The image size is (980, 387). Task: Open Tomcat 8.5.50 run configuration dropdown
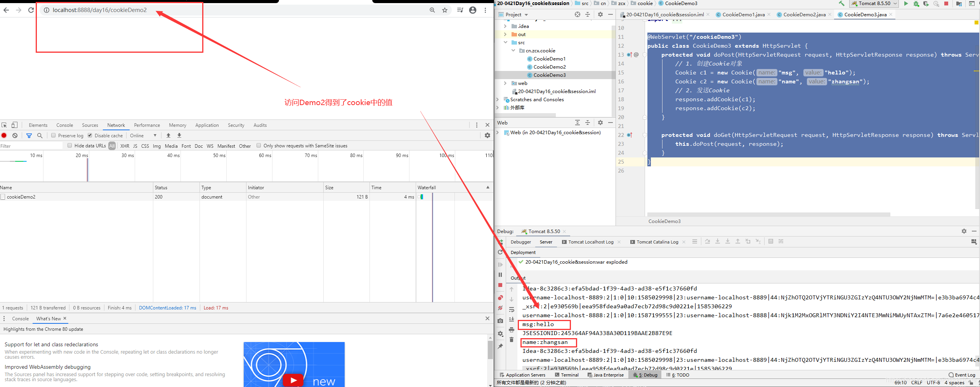(x=874, y=3)
